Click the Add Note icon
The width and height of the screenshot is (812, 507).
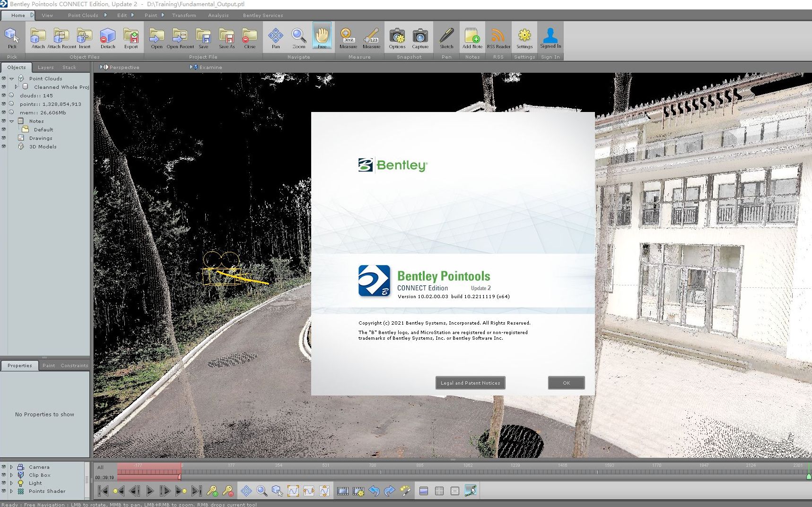pyautogui.click(x=472, y=37)
